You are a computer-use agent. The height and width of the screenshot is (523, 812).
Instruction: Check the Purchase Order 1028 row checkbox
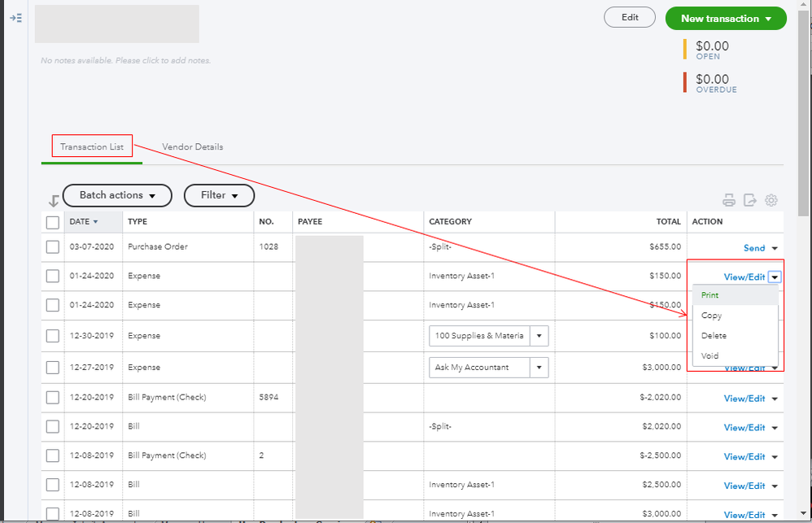coord(53,247)
